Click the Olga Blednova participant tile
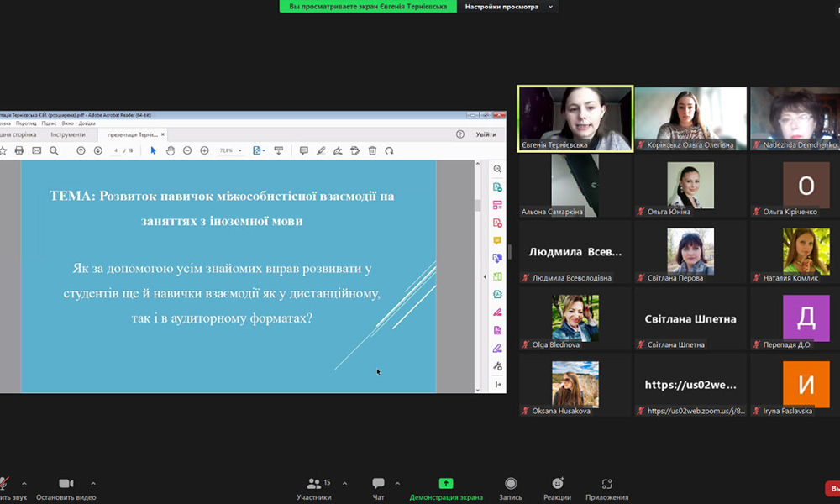Image resolution: width=840 pixels, height=504 pixels. click(575, 318)
